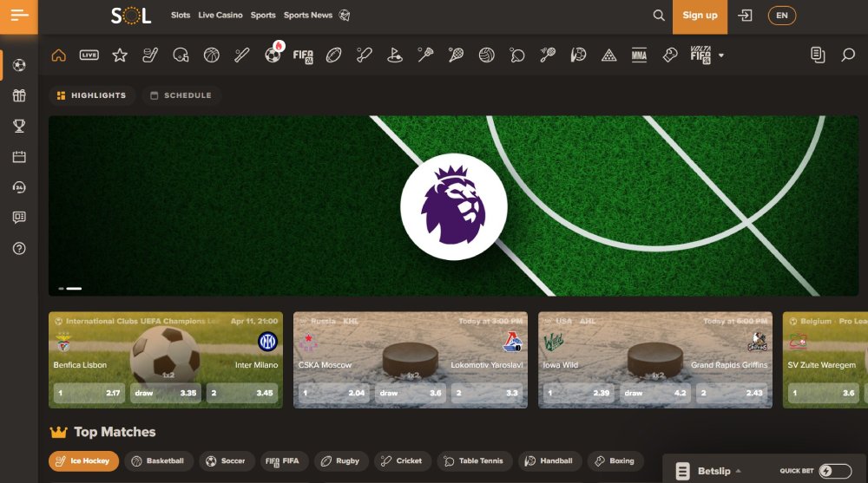Bet on Iowa Wild win 2.39
Image resolution: width=868 pixels, height=483 pixels.
[x=579, y=393]
